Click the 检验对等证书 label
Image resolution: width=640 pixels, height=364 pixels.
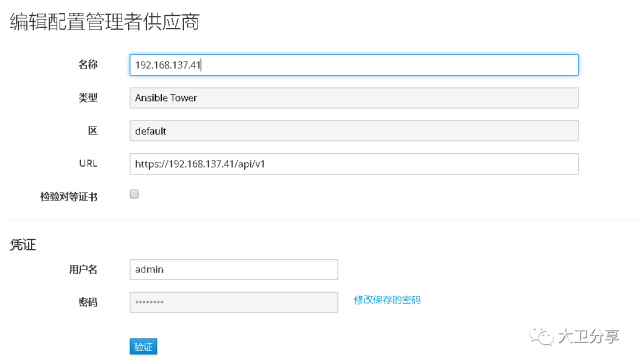tap(69, 197)
